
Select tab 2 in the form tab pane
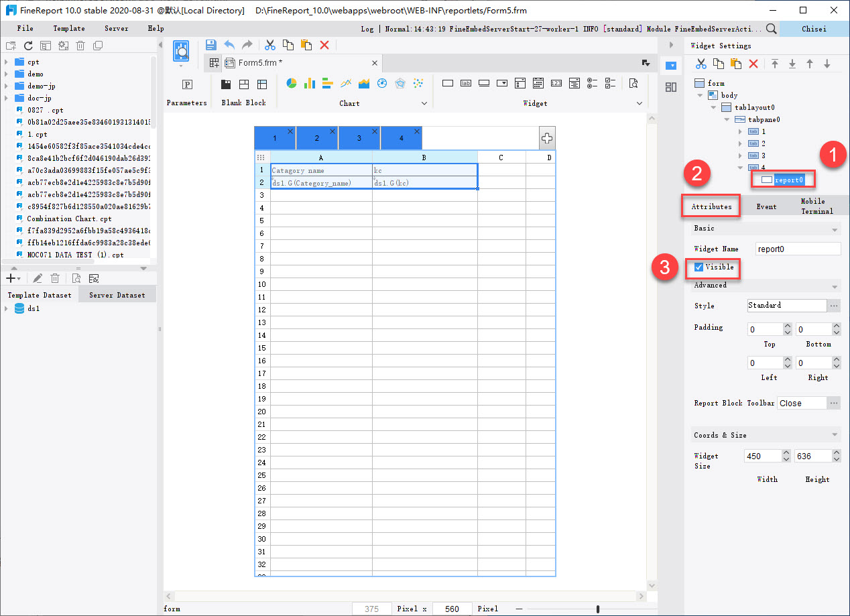[317, 138]
